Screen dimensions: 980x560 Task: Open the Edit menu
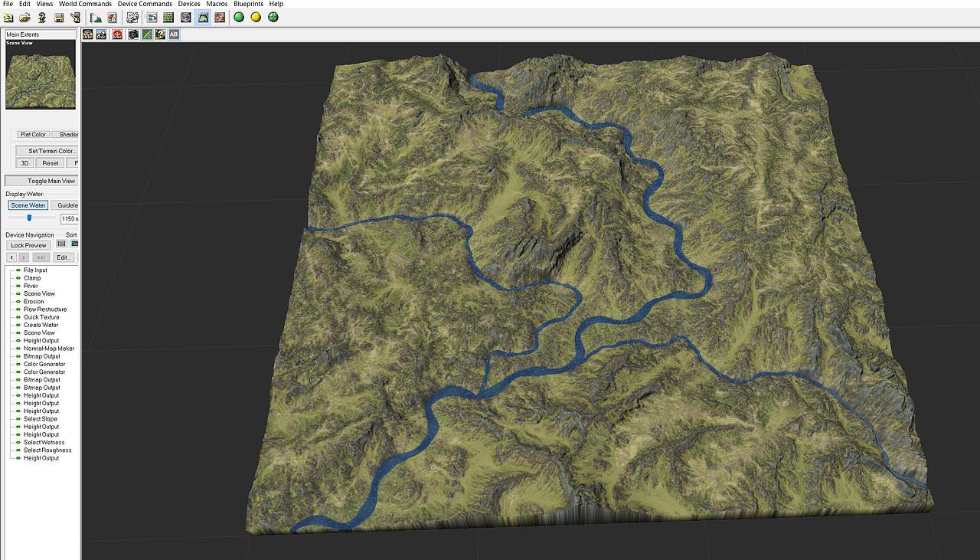point(25,4)
